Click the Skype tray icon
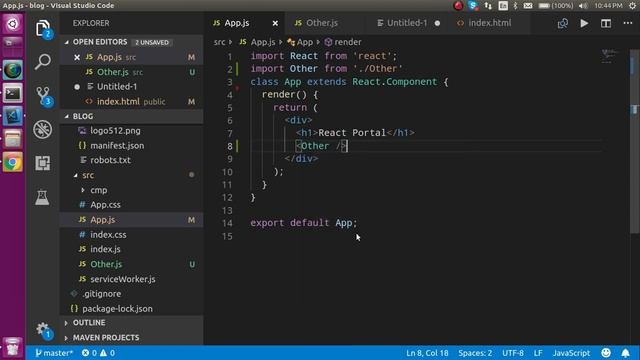 473,5
